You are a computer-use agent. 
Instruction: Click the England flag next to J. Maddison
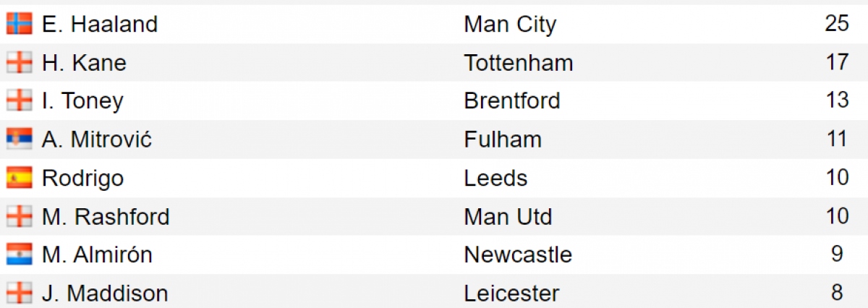20,294
